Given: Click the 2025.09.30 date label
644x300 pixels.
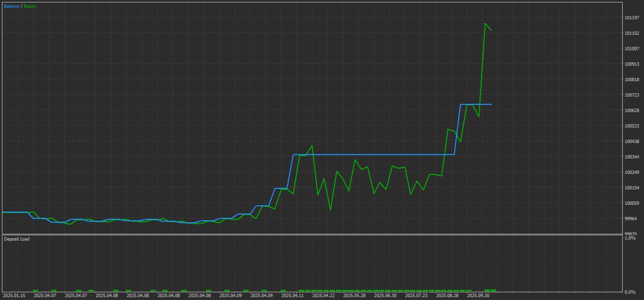Looking at the screenshot, I should (478, 295).
